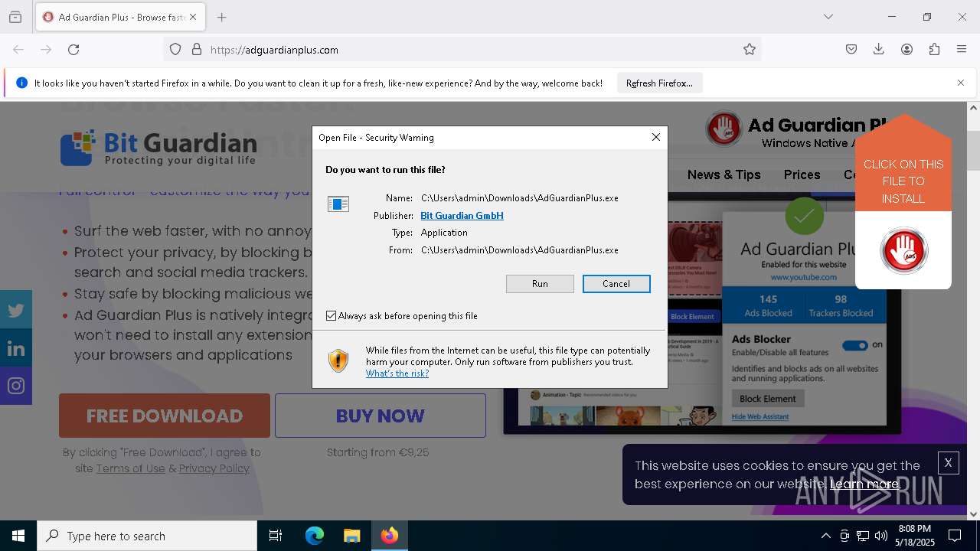The height and width of the screenshot is (551, 980).
Task: Open the Windows notification center
Action: point(955,536)
